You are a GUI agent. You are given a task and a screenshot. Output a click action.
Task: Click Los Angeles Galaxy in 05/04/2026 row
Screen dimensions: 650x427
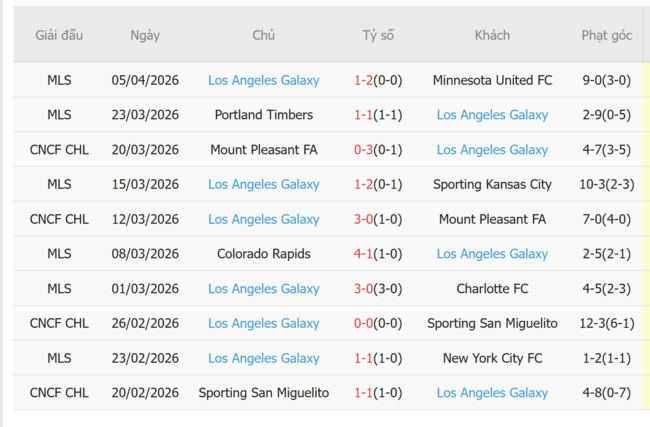tap(264, 80)
